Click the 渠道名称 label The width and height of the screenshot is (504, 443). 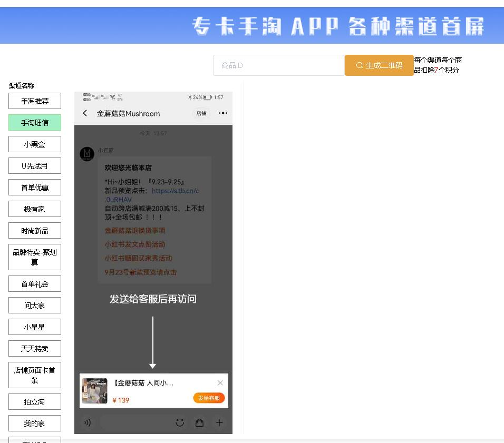click(x=22, y=85)
